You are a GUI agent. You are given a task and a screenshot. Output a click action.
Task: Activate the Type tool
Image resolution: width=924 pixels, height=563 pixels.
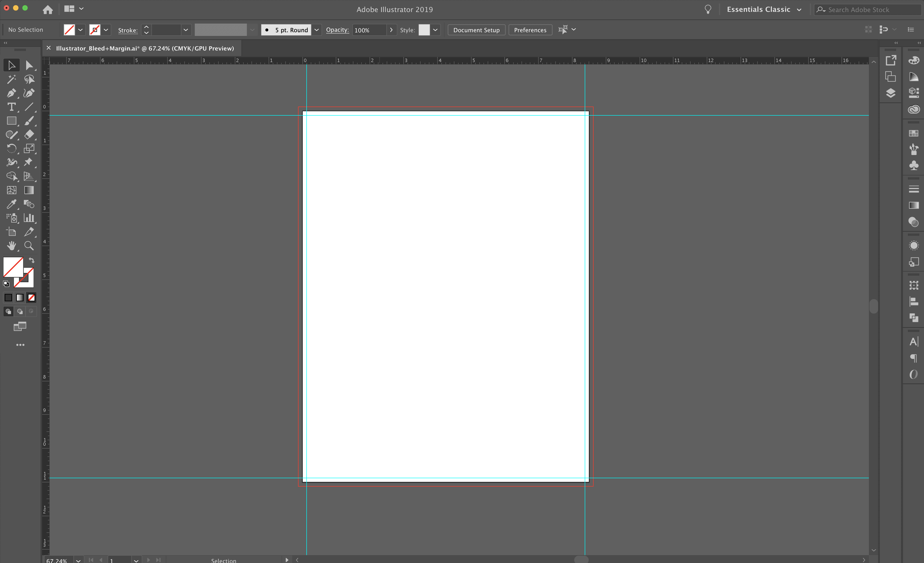point(12,107)
